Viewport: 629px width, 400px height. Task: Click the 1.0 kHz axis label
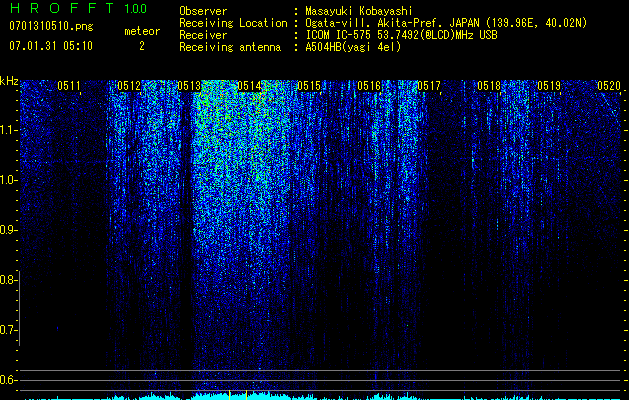[8, 180]
